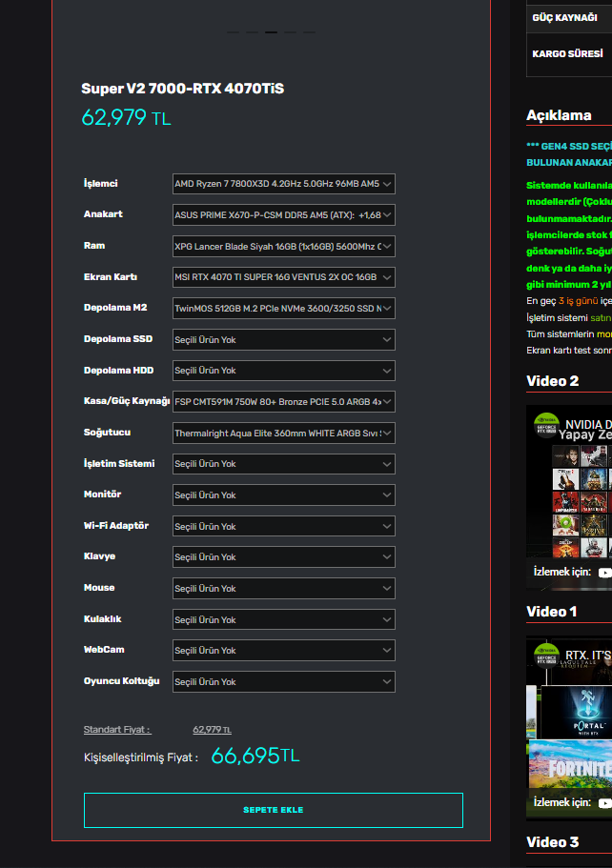Click YouTube icon under Video 1
Image resolution: width=612 pixels, height=868 pixels.
tap(604, 802)
